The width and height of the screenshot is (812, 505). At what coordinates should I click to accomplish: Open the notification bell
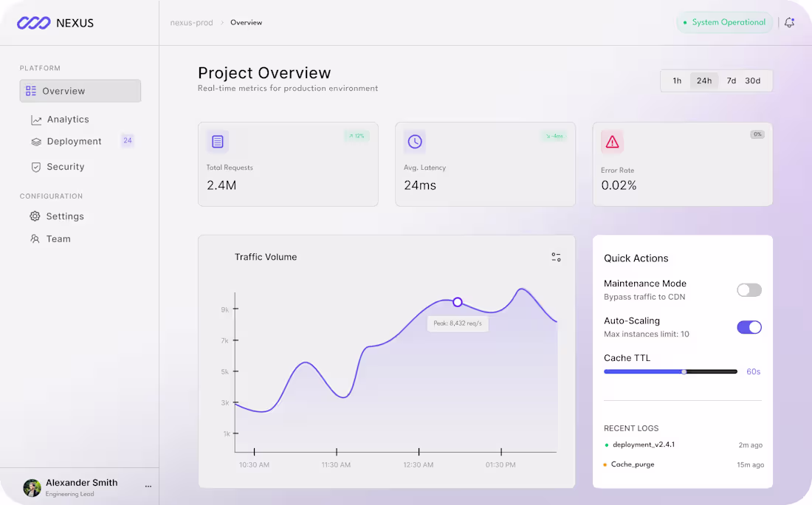(789, 22)
